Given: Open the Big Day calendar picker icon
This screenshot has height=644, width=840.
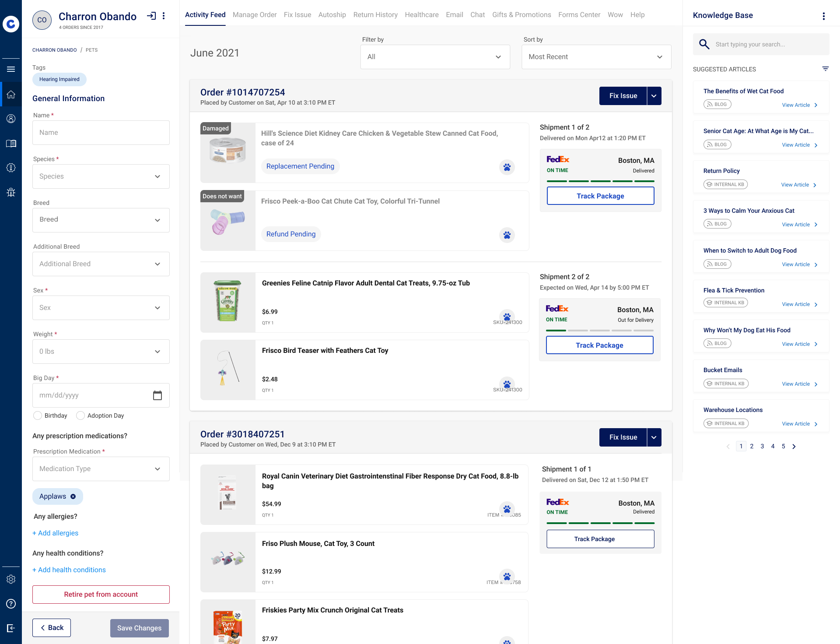Looking at the screenshot, I should pos(157,395).
